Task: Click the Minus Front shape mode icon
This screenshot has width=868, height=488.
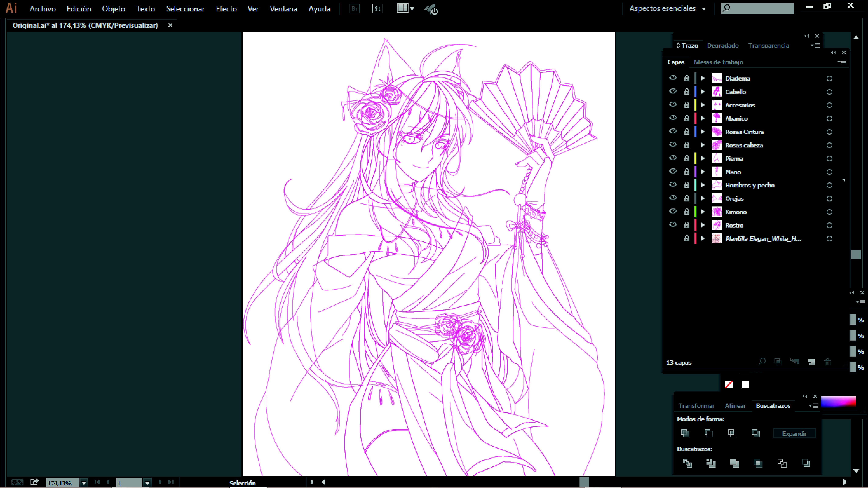Action: coord(709,433)
